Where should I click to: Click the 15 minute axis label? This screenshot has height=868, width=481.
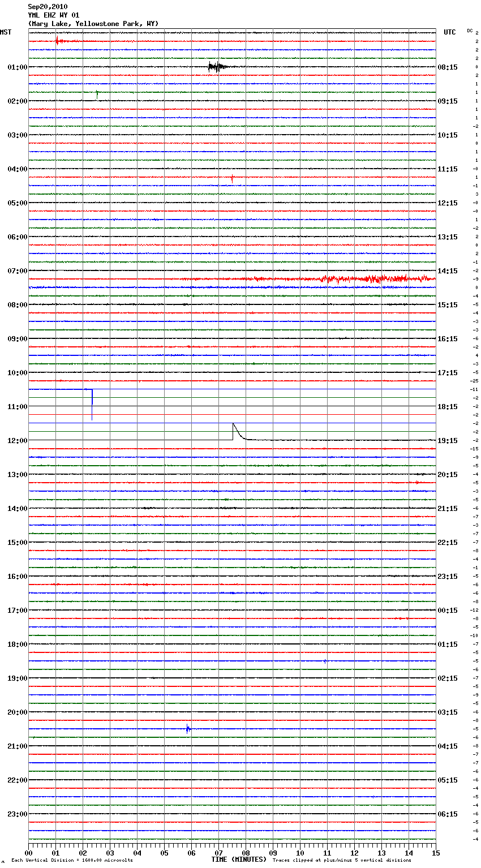point(436,853)
